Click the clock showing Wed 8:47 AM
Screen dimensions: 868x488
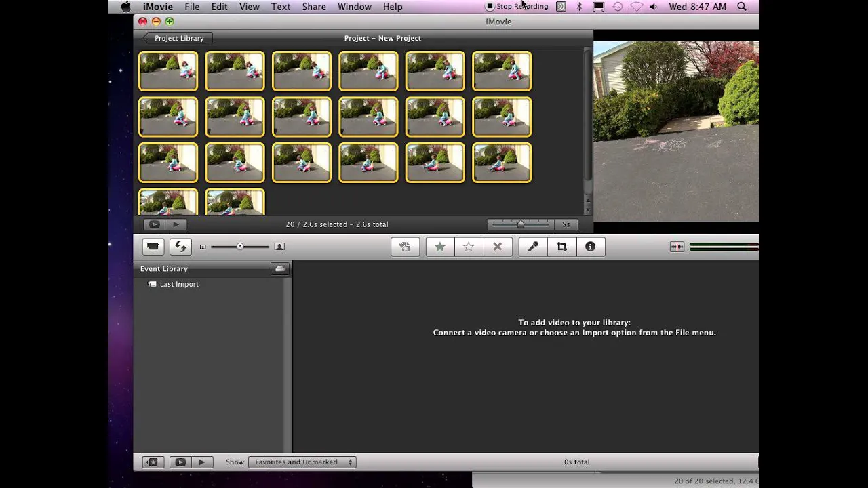click(x=697, y=7)
